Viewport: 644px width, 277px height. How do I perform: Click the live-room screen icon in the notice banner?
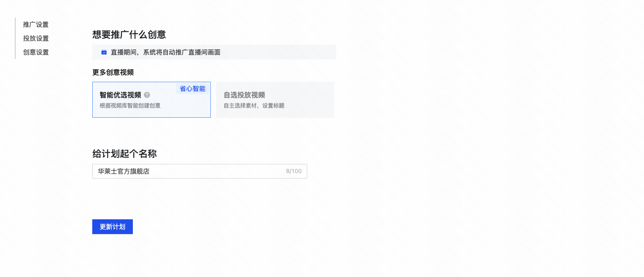point(104,52)
